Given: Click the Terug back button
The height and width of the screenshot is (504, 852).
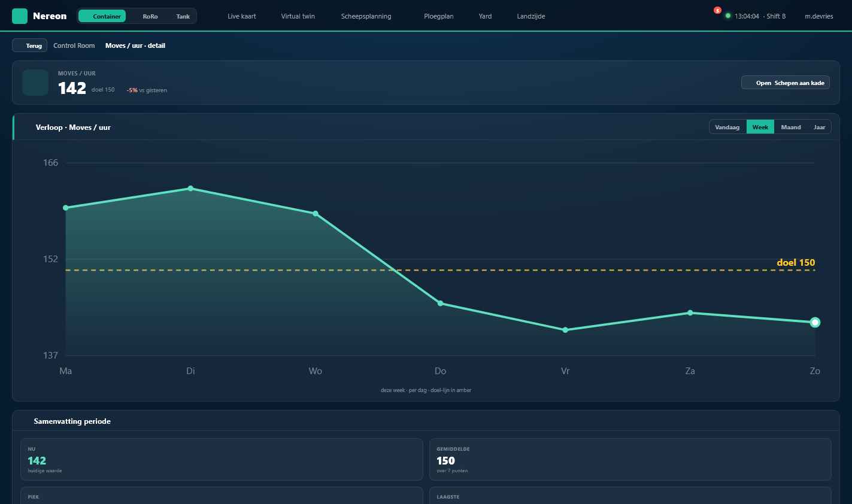Looking at the screenshot, I should 30,45.
